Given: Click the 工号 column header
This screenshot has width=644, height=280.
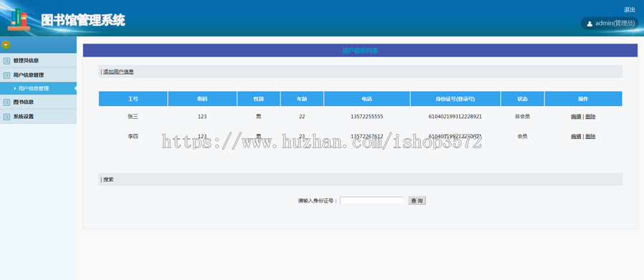Looking at the screenshot, I should coord(133,99).
